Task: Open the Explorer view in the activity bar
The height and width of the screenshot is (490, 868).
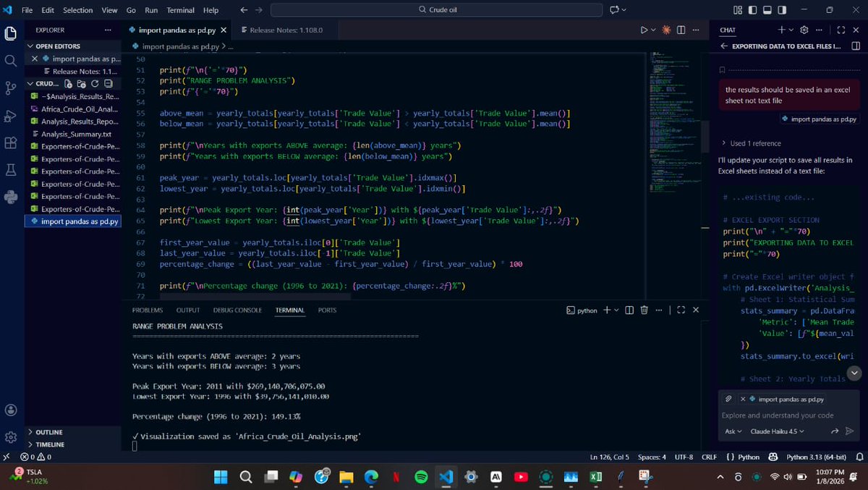Action: [x=11, y=34]
